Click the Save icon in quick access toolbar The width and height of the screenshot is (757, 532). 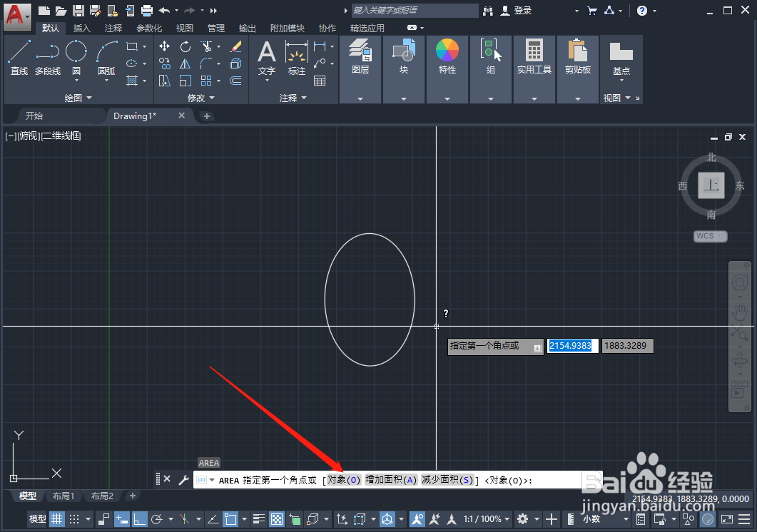coord(78,10)
